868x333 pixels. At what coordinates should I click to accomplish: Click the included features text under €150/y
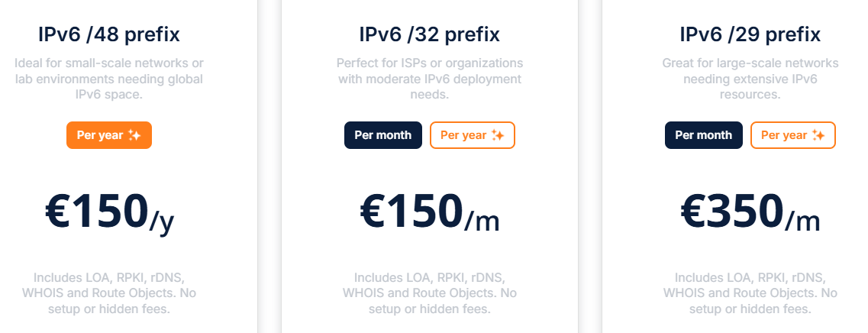(109, 293)
